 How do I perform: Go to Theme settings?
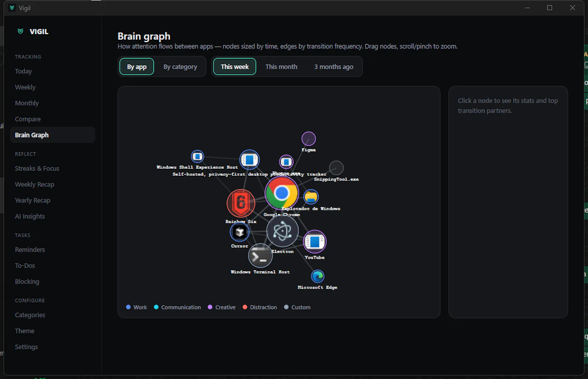53,331
